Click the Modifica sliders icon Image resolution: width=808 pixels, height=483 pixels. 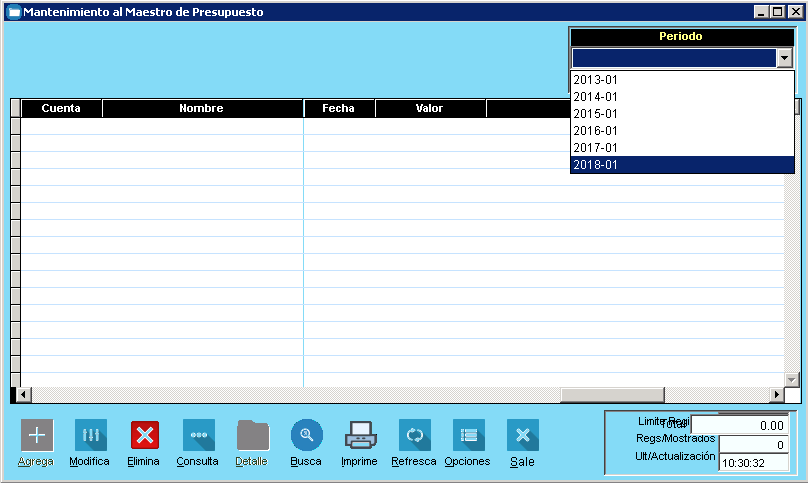(x=90, y=435)
